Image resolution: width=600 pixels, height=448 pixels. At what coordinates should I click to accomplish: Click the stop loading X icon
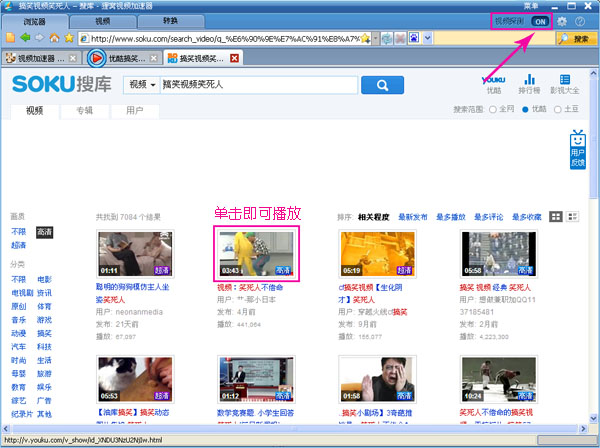pyautogui.click(x=400, y=38)
